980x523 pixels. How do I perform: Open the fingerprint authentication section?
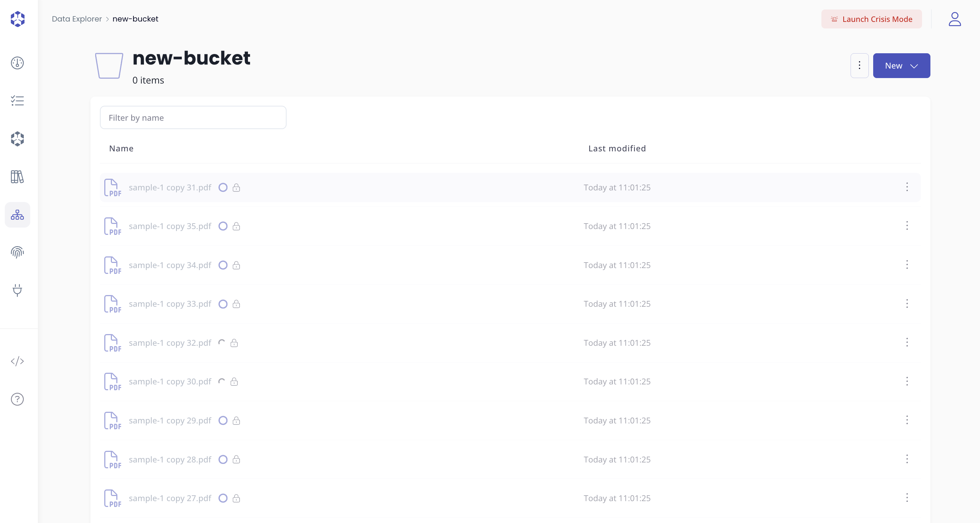point(17,252)
